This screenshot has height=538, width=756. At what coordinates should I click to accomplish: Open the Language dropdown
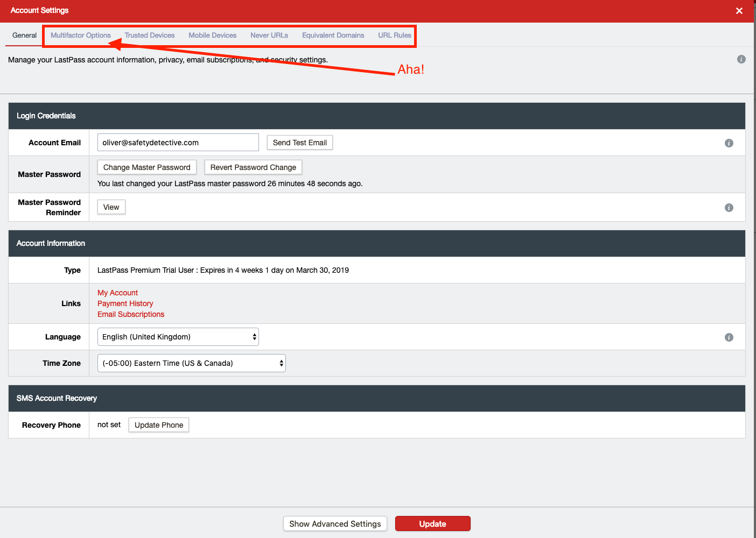point(178,337)
